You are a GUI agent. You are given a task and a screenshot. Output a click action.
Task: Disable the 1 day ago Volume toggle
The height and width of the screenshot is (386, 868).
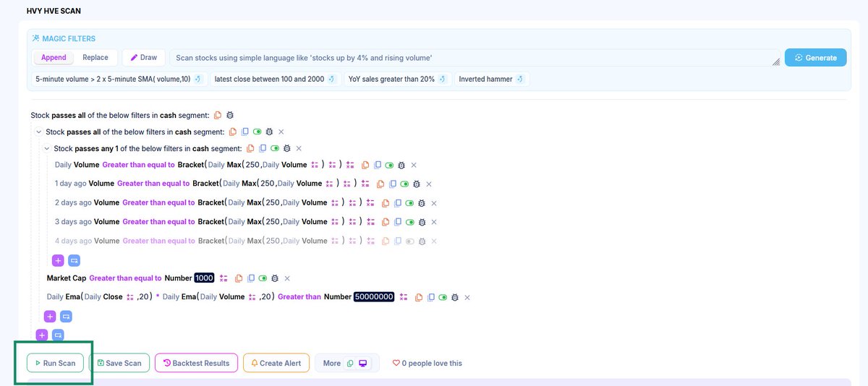(404, 184)
